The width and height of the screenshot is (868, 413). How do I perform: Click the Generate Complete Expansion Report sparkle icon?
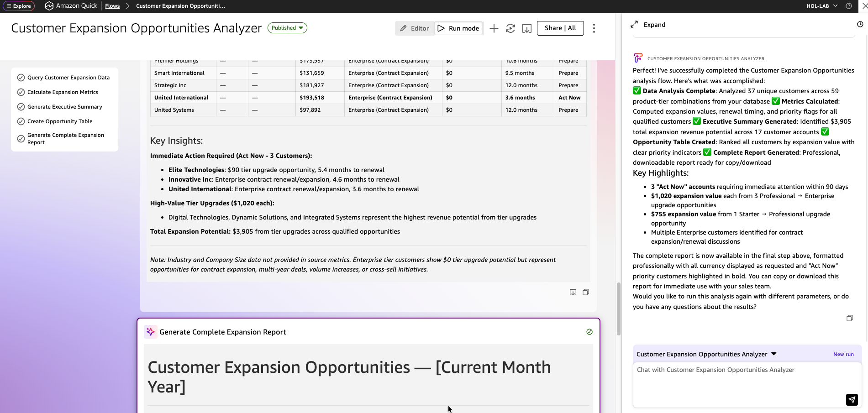tap(151, 332)
